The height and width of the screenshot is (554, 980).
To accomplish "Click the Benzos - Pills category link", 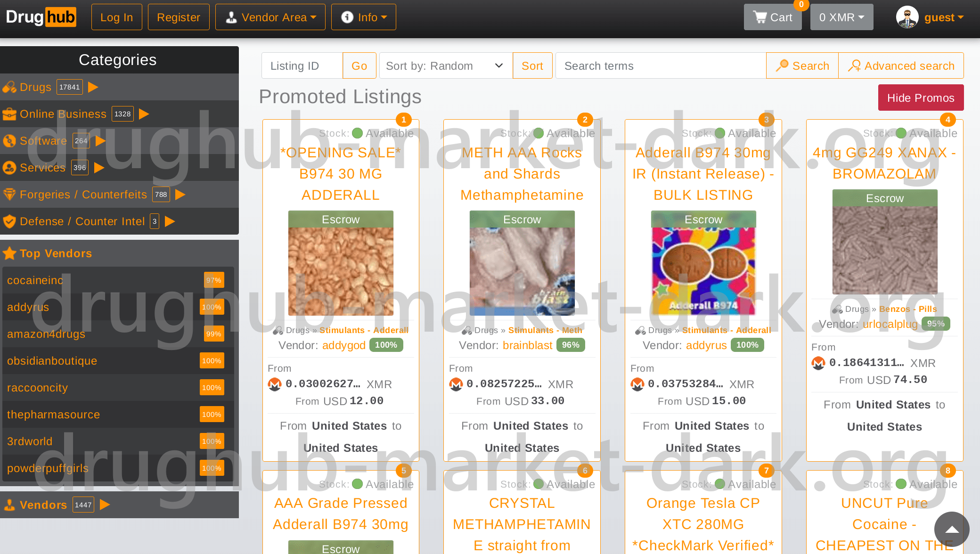I will tap(908, 309).
